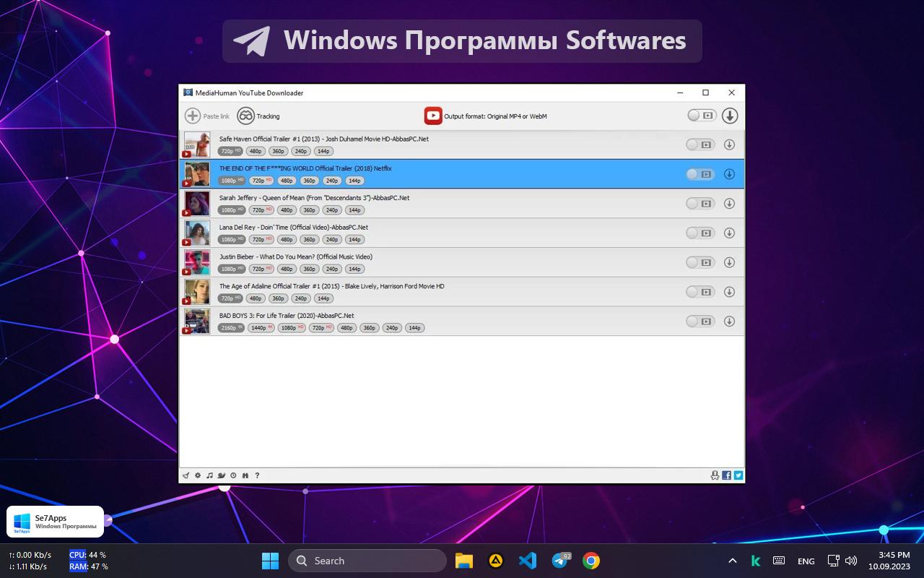Open Google Chrome from taskbar

(591, 561)
